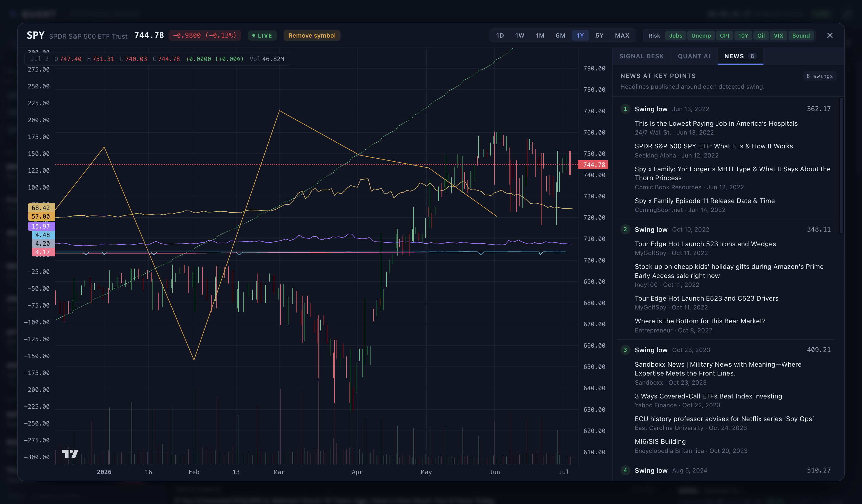Image resolution: width=862 pixels, height=504 pixels.
Task: Select the MAX timeframe
Action: (622, 36)
